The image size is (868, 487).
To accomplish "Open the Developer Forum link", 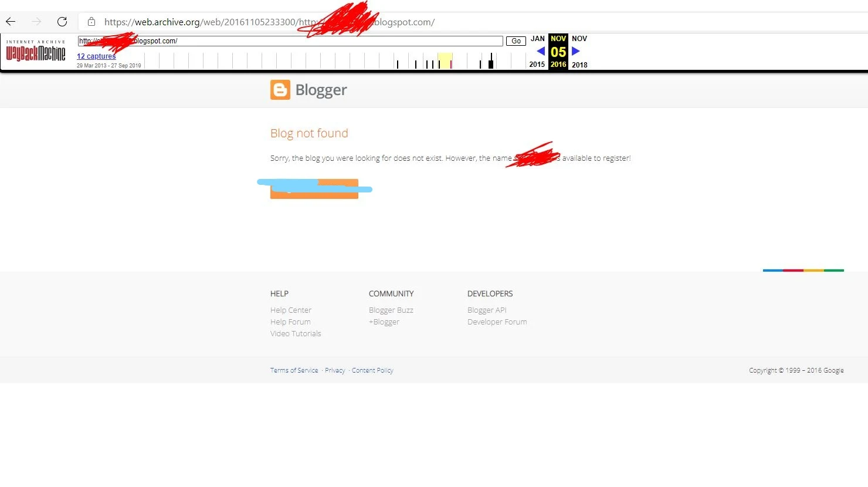I will (497, 322).
